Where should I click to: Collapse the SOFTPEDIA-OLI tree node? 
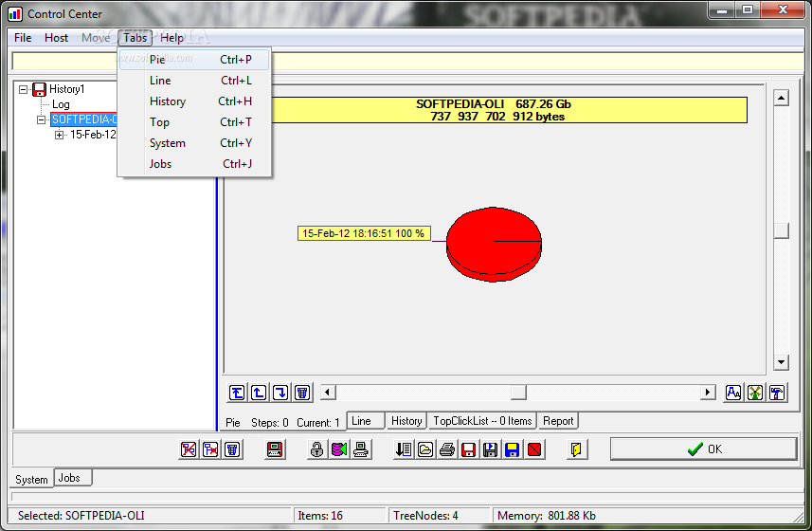point(41,119)
